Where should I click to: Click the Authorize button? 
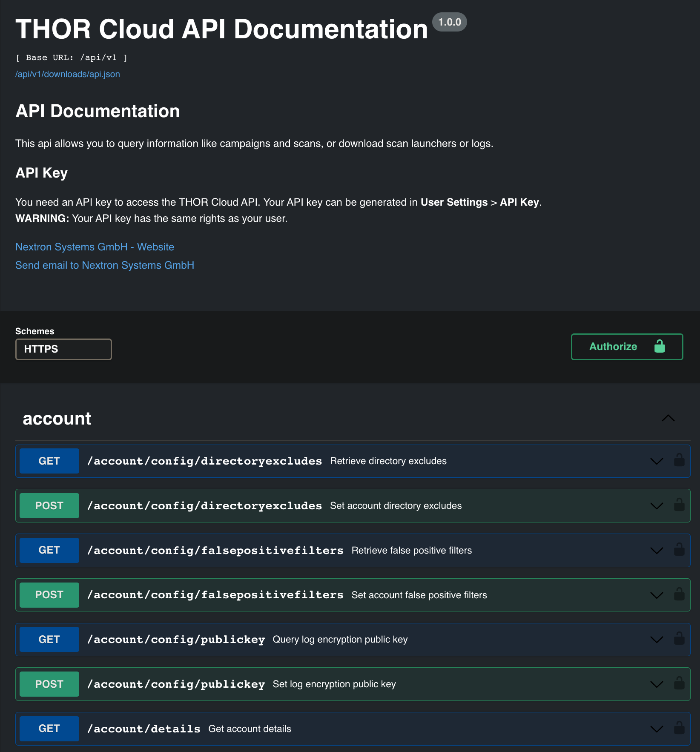pyautogui.click(x=627, y=347)
